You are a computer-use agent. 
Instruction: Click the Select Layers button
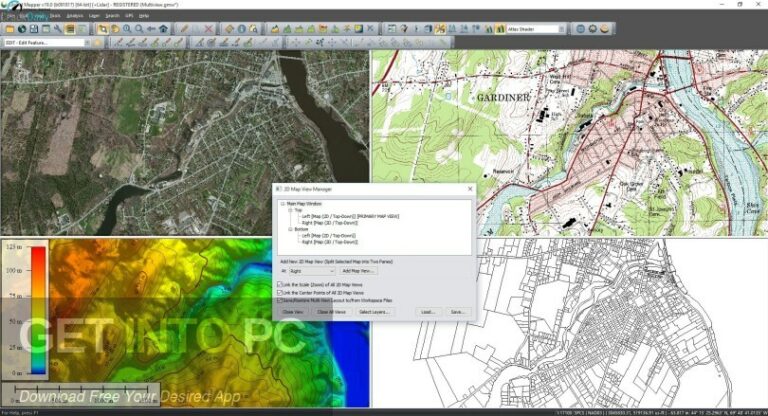(x=374, y=312)
